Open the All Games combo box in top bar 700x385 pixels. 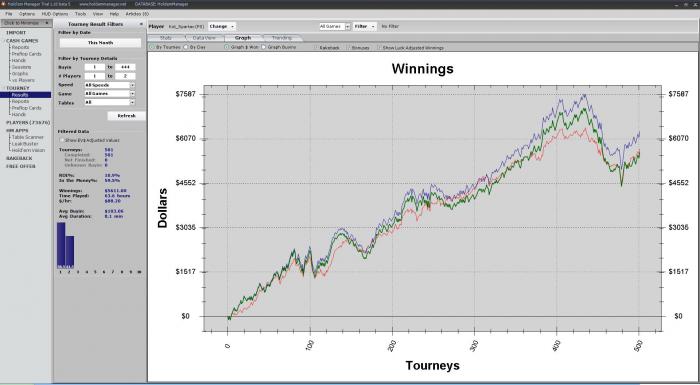coord(335,26)
